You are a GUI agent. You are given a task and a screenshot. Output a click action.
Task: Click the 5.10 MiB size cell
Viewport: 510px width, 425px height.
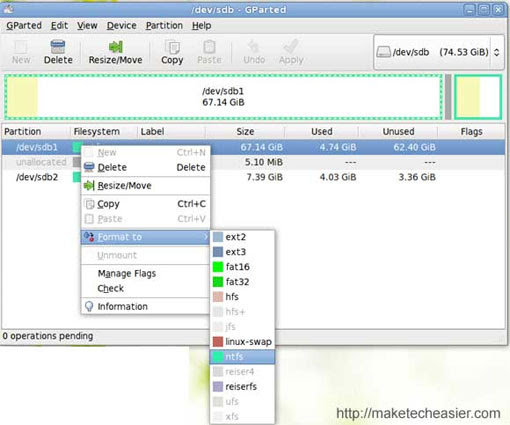point(264,162)
